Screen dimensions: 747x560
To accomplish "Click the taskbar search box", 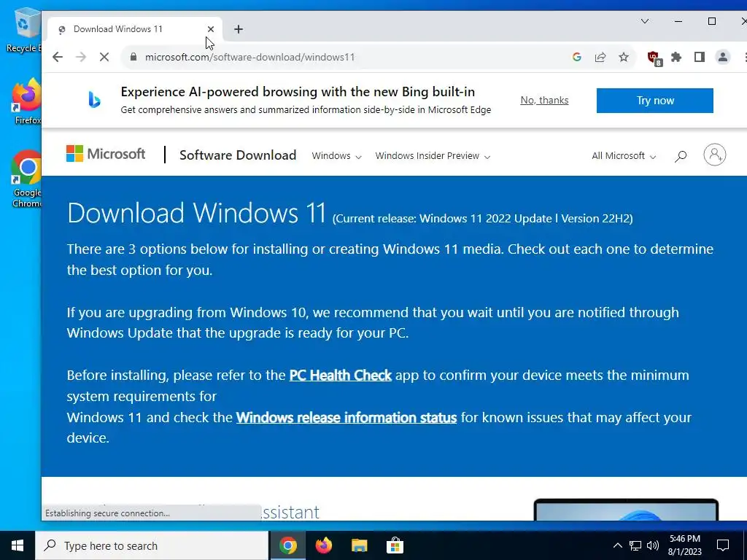I will tap(152, 545).
